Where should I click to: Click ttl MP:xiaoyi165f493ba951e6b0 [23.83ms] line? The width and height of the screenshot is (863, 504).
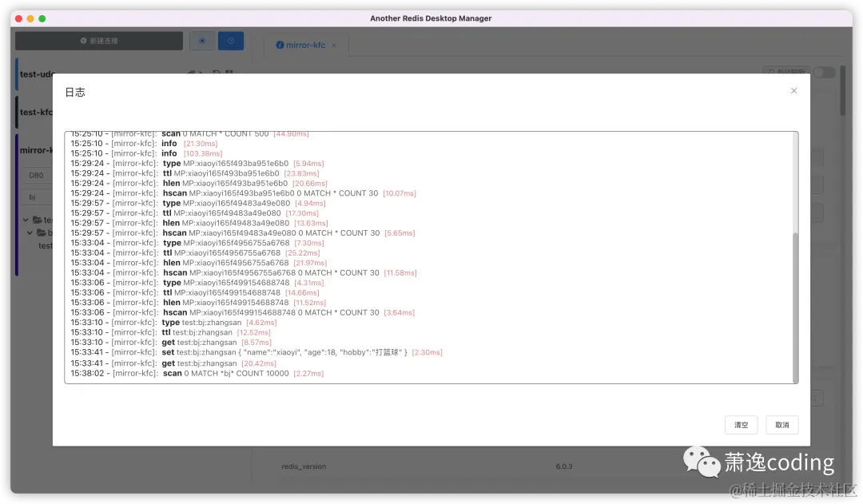195,174
